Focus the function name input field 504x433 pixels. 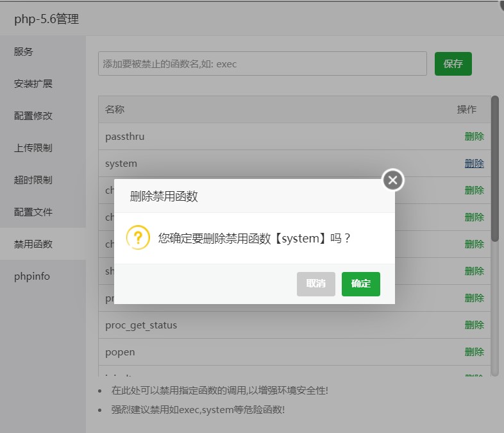[x=262, y=64]
